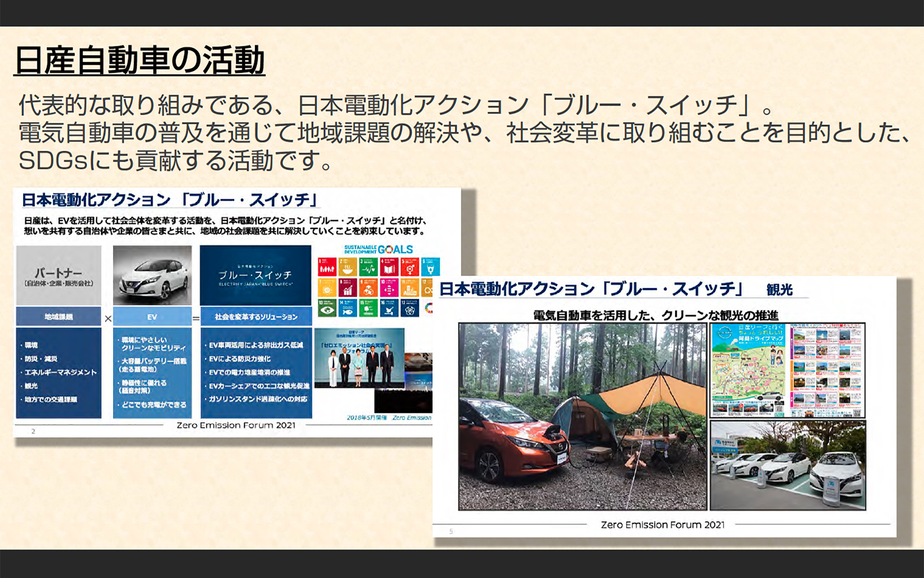This screenshot has height=578, width=924.
Task: Click the SDG goal 1 no poverty icon
Action: pos(327,266)
